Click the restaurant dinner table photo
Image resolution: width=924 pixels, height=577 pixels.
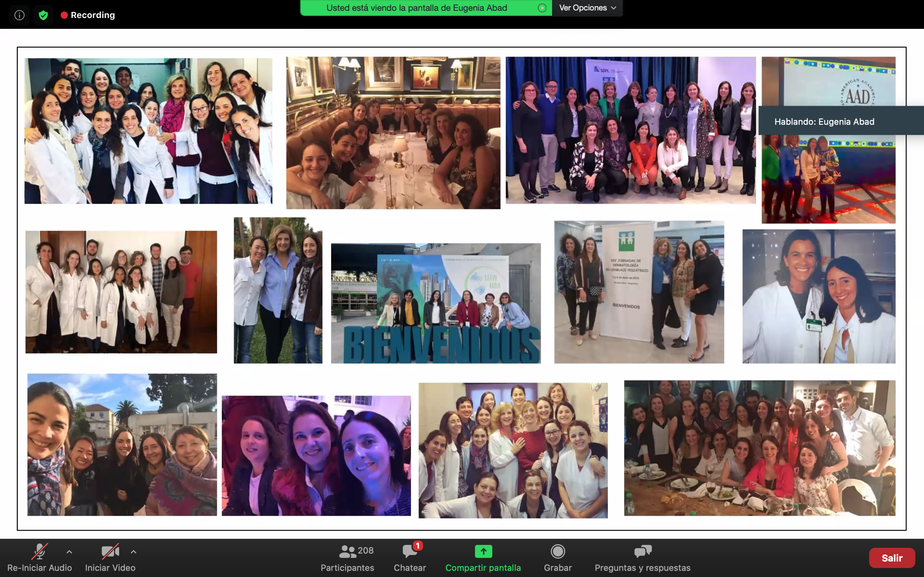point(393,133)
